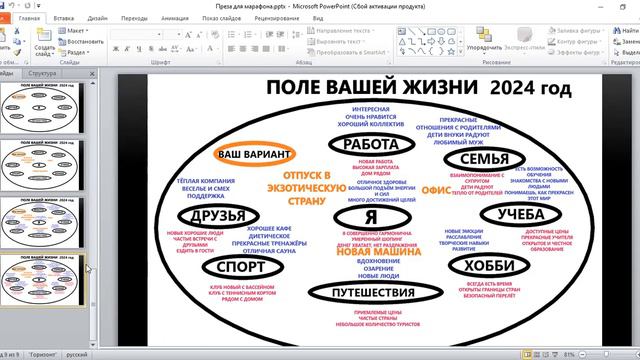Click the Найти find button
The image size is (640, 360).
pos(626,31)
